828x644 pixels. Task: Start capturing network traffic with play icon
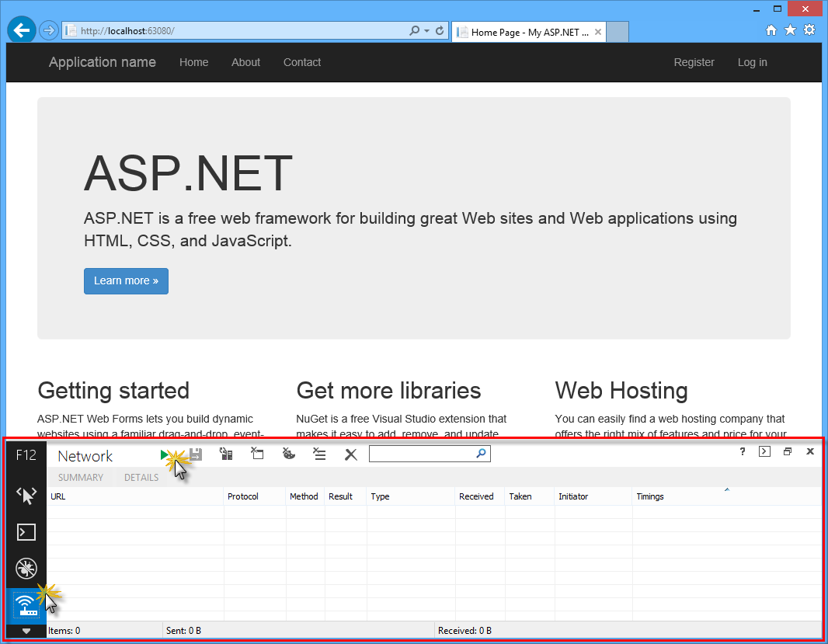(165, 454)
